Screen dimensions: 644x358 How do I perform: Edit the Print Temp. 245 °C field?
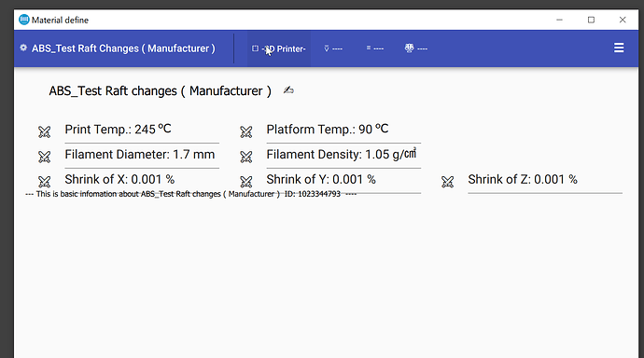pyautogui.click(x=142, y=131)
